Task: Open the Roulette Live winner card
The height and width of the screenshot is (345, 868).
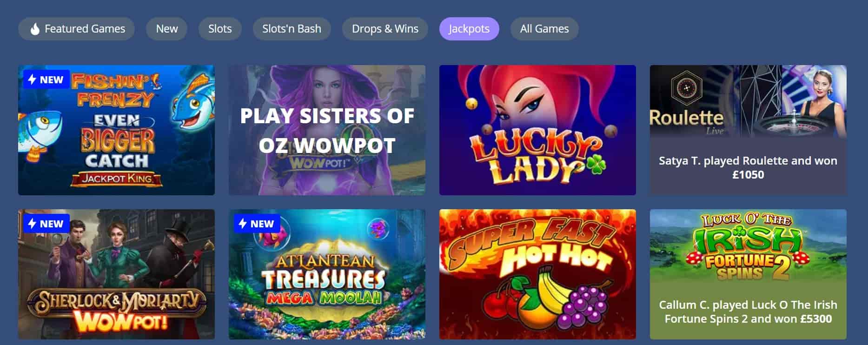Action: [x=748, y=130]
